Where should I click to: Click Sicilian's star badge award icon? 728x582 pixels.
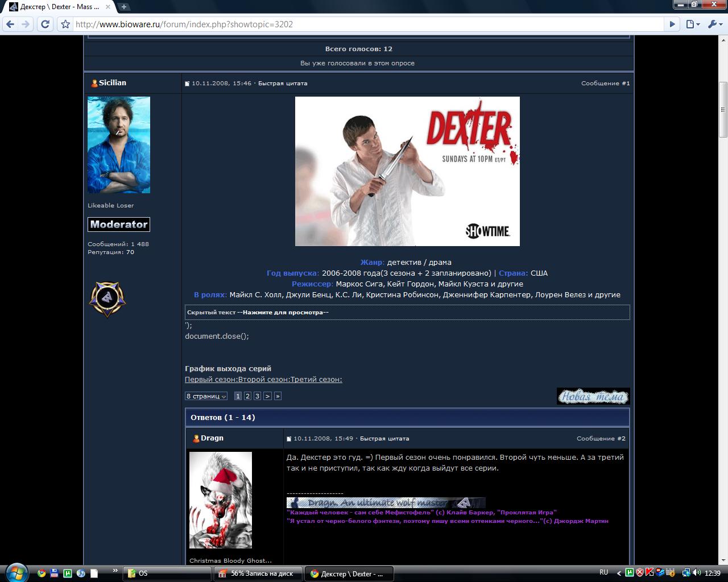107,299
